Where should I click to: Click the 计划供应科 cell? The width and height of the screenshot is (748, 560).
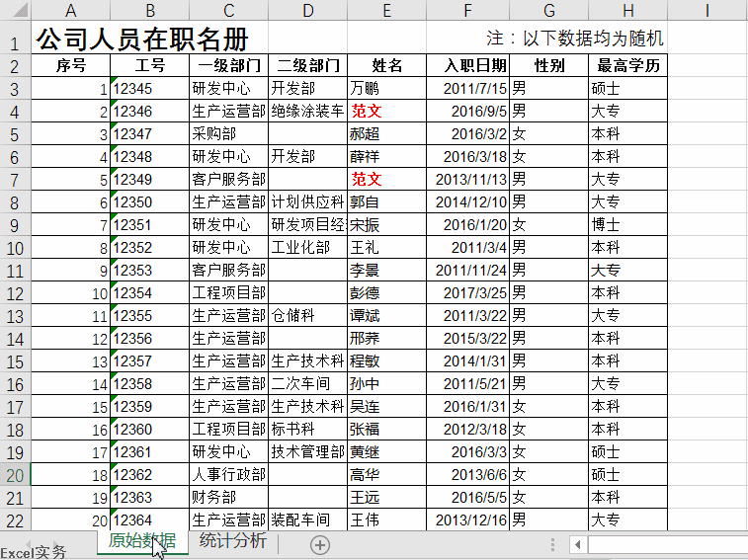tap(308, 202)
